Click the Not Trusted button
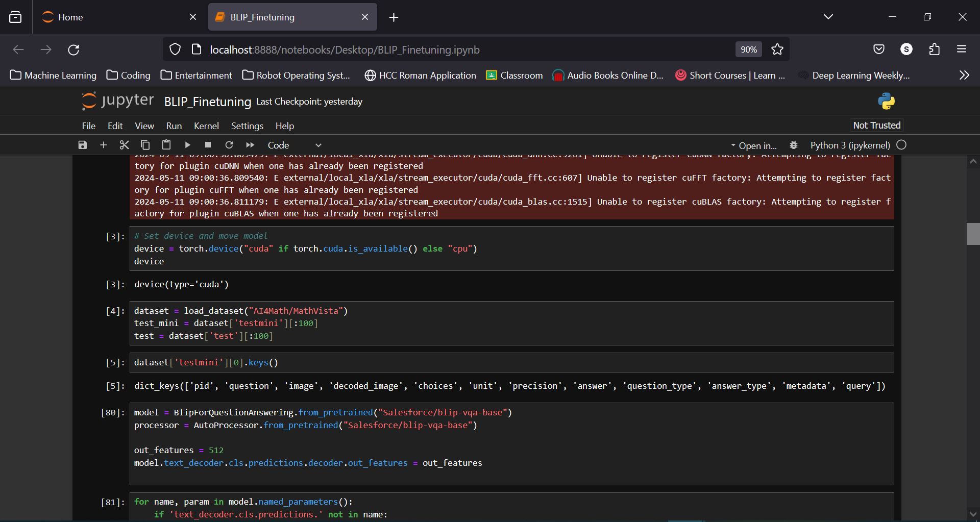This screenshot has height=522, width=980. [876, 125]
